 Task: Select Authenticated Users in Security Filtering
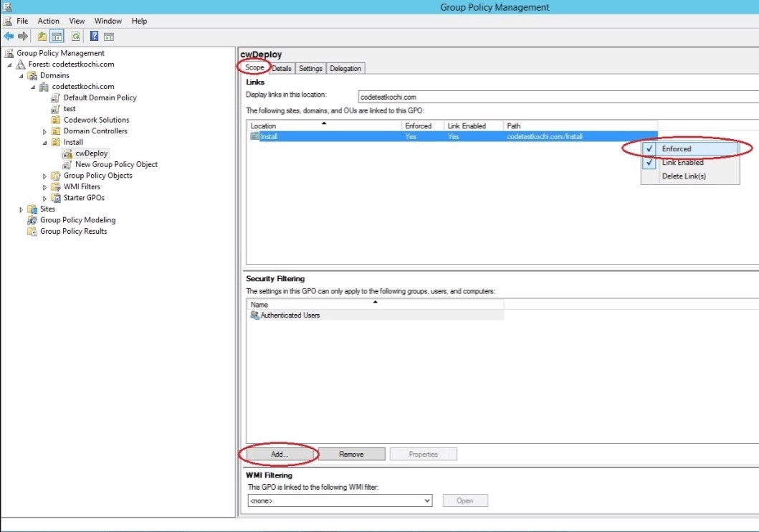coord(290,315)
